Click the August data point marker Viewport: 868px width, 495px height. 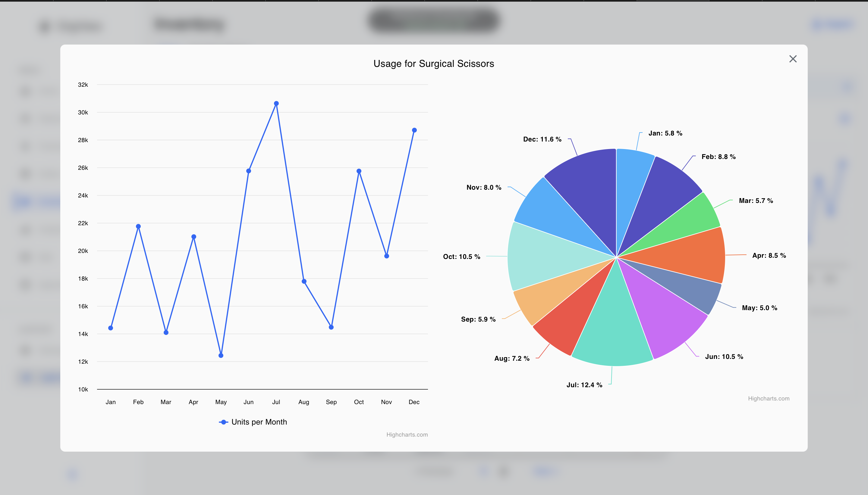tap(304, 282)
